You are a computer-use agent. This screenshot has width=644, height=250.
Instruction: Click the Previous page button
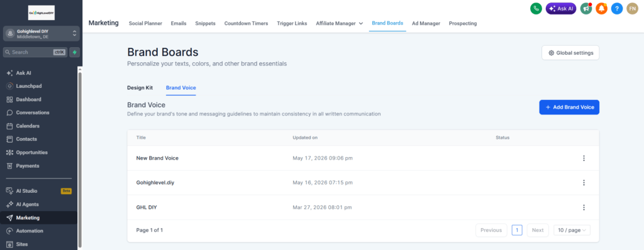[x=491, y=231]
